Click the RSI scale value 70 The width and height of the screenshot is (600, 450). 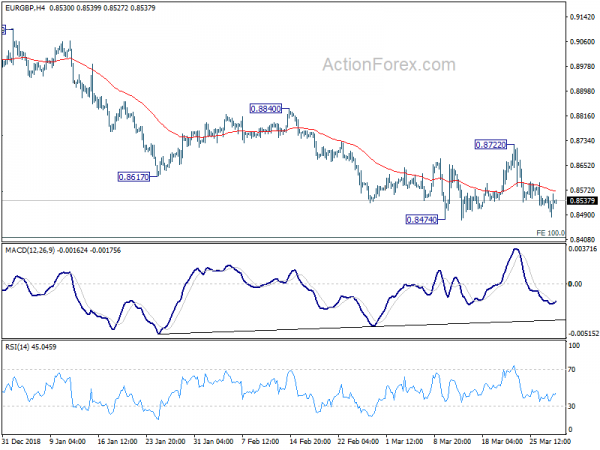pyautogui.click(x=572, y=370)
